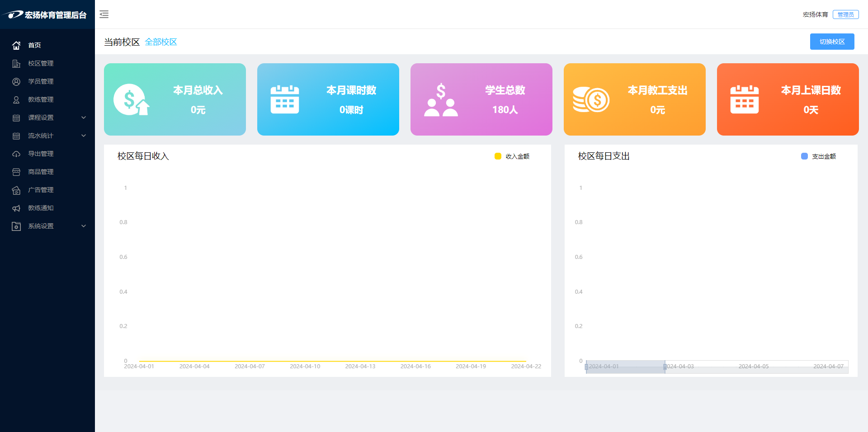Click the 校区每日支出 chart title
This screenshot has width=868, height=432.
pyautogui.click(x=604, y=156)
